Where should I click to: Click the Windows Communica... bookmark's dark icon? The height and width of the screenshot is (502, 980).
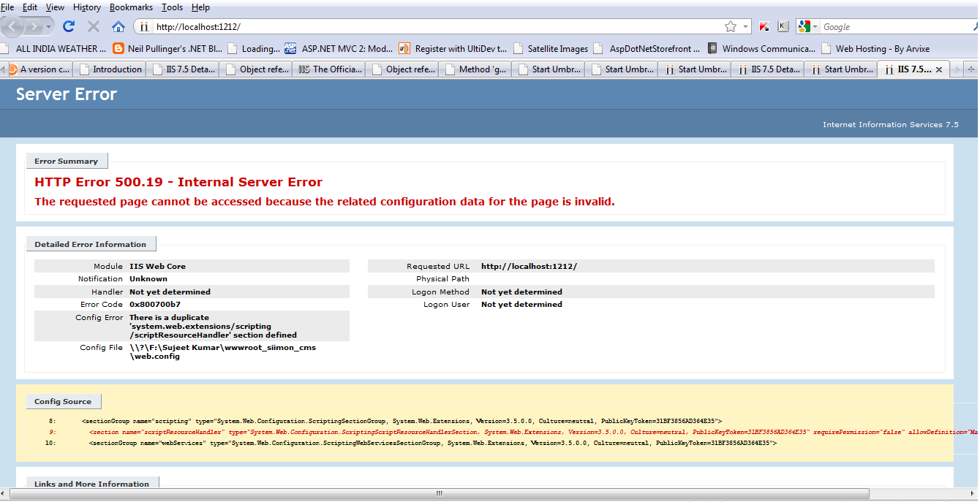pos(712,49)
